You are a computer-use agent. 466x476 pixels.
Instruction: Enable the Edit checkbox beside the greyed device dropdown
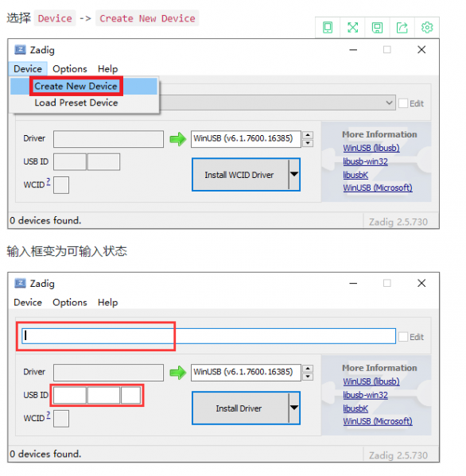[x=403, y=103]
